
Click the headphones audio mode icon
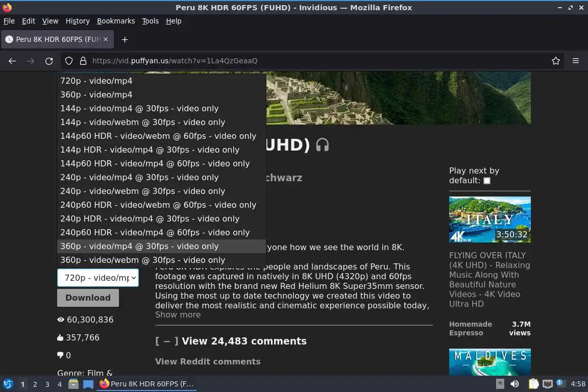[323, 145]
